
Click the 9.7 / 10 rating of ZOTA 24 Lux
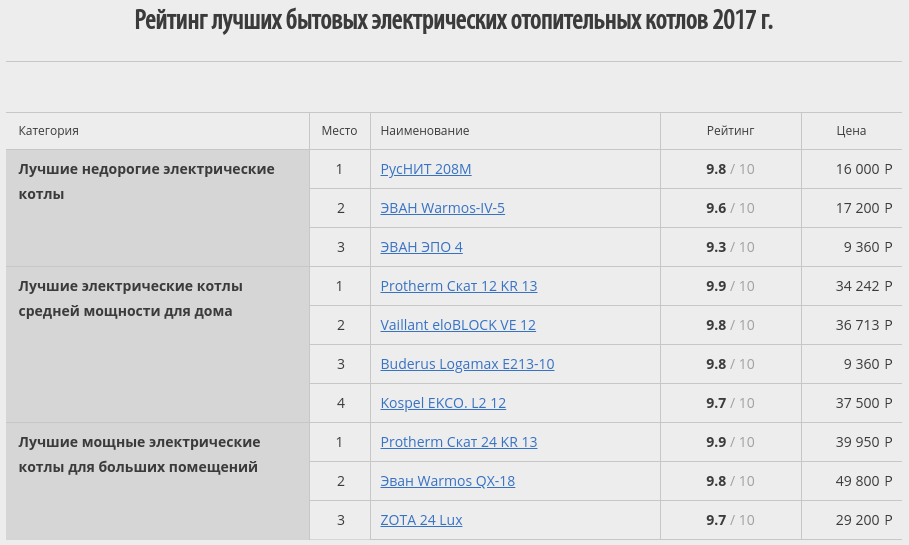[730, 519]
